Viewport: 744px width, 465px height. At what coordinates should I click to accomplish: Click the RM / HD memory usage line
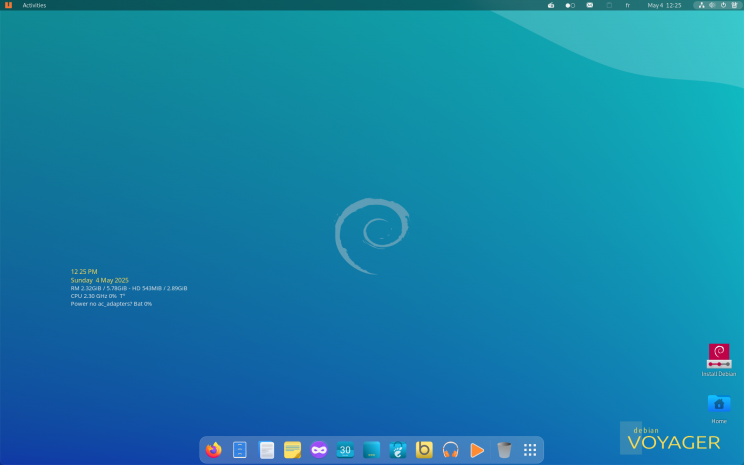pyautogui.click(x=129, y=288)
